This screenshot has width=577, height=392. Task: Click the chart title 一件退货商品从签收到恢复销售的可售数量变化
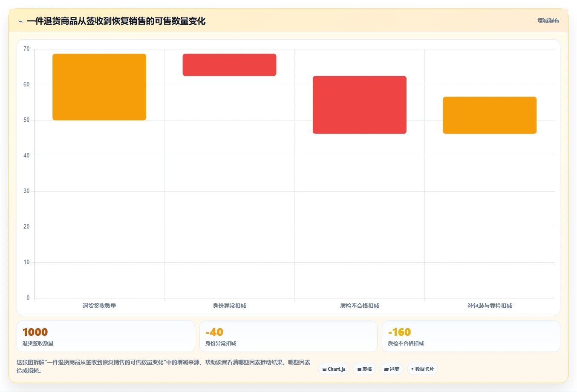(x=116, y=21)
